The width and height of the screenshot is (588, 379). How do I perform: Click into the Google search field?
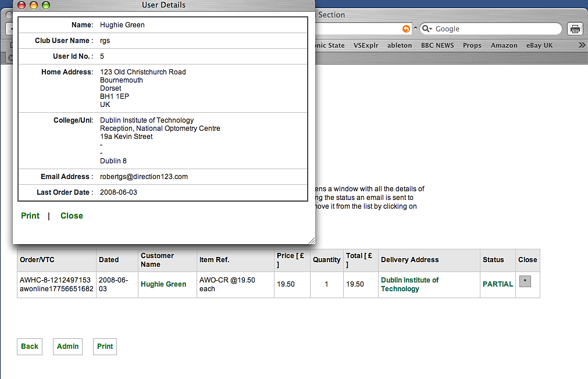click(x=494, y=29)
